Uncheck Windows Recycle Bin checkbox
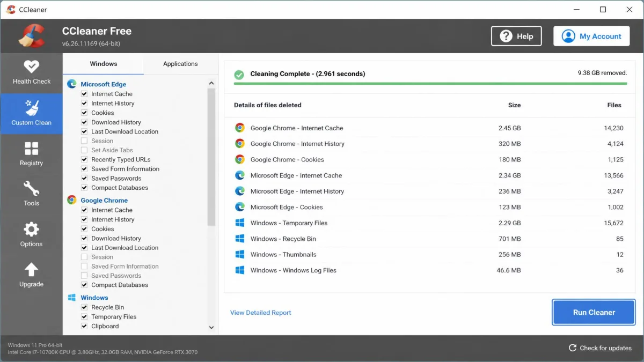The width and height of the screenshot is (644, 362). (x=84, y=307)
